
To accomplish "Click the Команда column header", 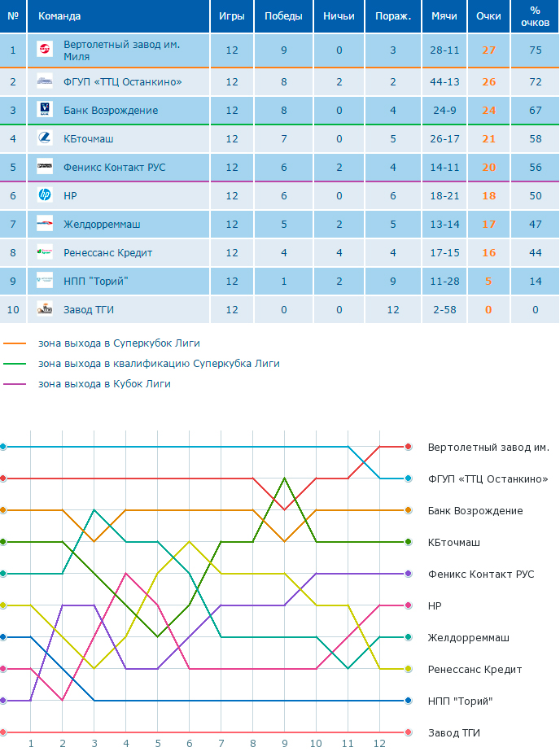I will pyautogui.click(x=119, y=16).
